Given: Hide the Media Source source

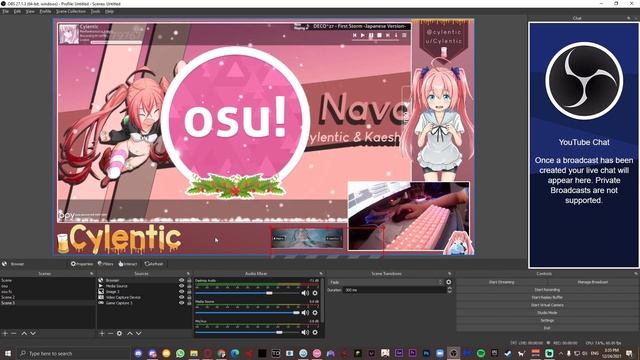Looking at the screenshot, I should coord(182,286).
